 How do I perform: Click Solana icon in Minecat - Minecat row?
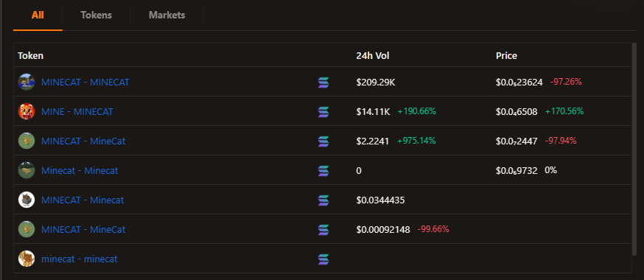coord(323,171)
